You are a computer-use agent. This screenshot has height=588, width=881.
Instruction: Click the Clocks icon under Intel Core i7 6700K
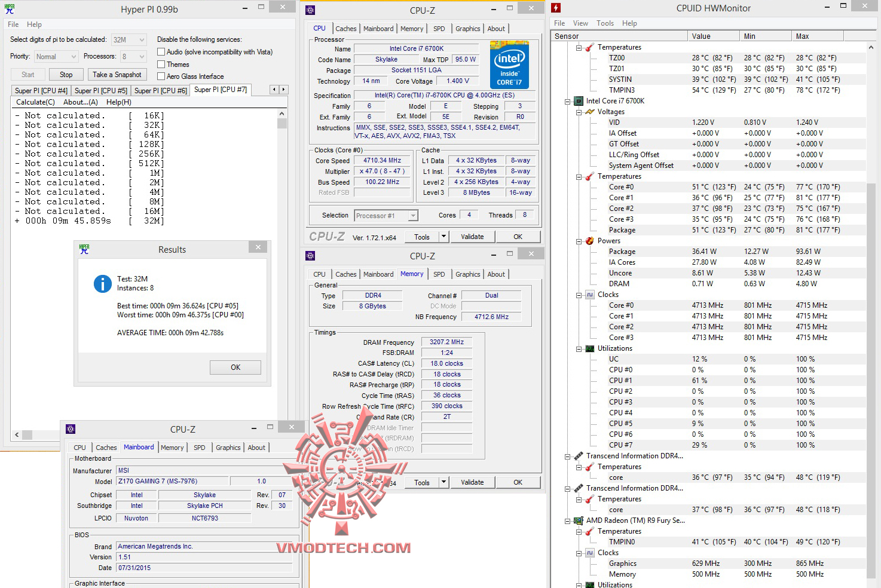589,295
